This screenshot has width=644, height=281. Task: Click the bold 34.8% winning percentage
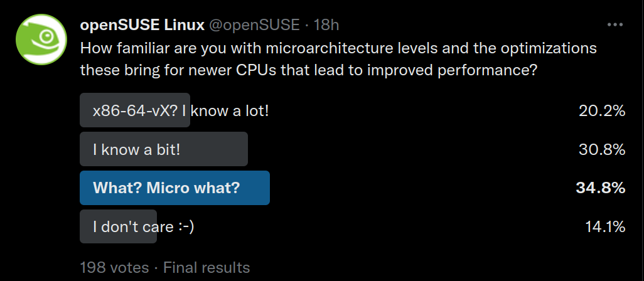point(601,188)
